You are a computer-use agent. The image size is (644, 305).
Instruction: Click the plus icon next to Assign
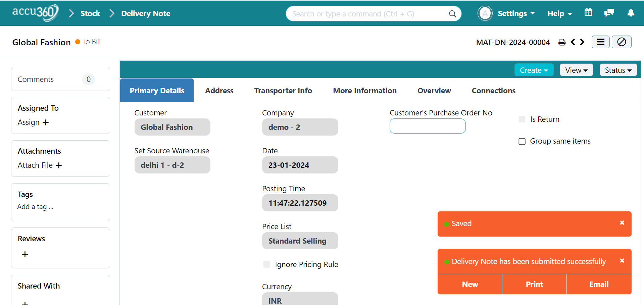point(46,122)
